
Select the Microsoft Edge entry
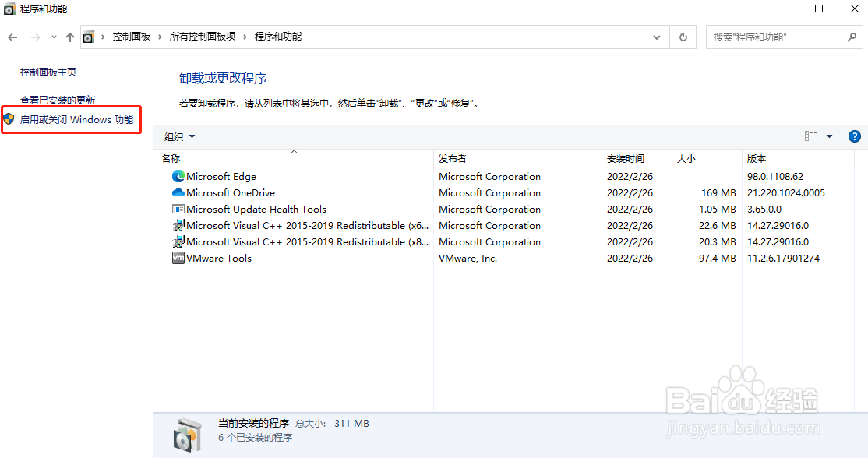tap(221, 177)
